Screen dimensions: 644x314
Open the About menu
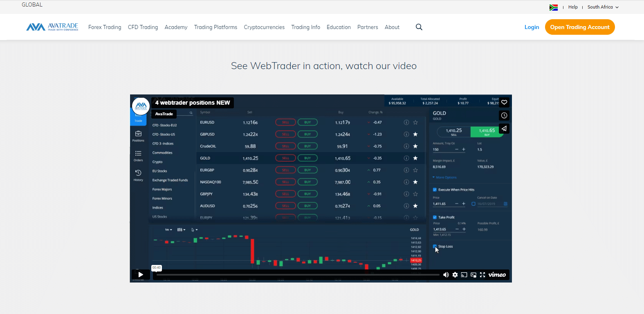click(392, 27)
